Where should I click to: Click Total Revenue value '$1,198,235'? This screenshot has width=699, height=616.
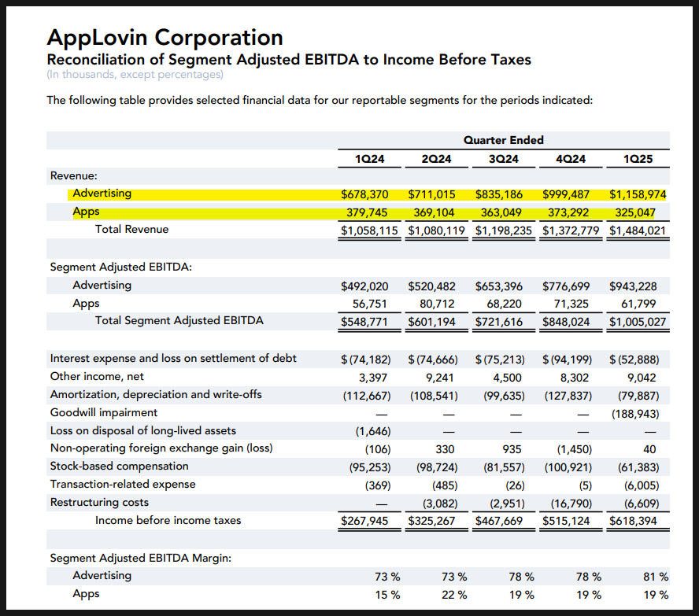[x=503, y=231]
